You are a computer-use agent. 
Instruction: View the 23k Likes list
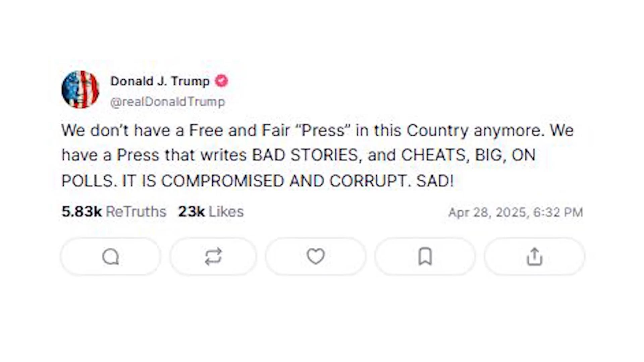click(x=211, y=212)
